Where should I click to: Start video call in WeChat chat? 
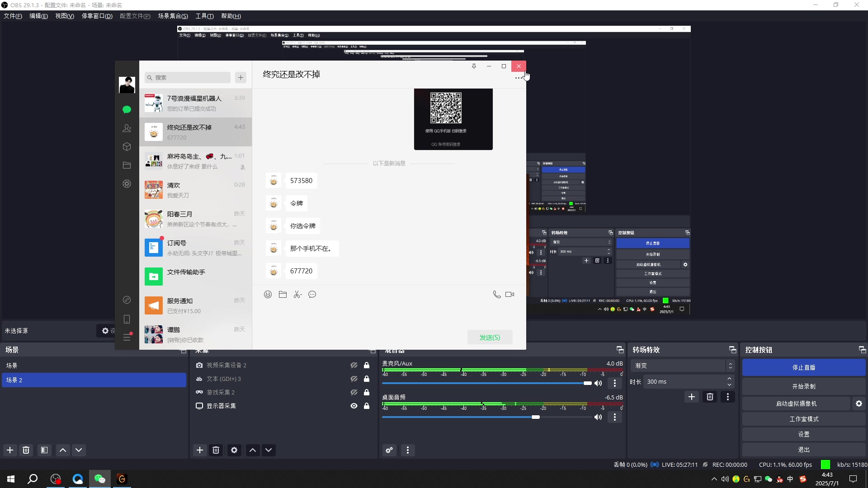(x=509, y=295)
